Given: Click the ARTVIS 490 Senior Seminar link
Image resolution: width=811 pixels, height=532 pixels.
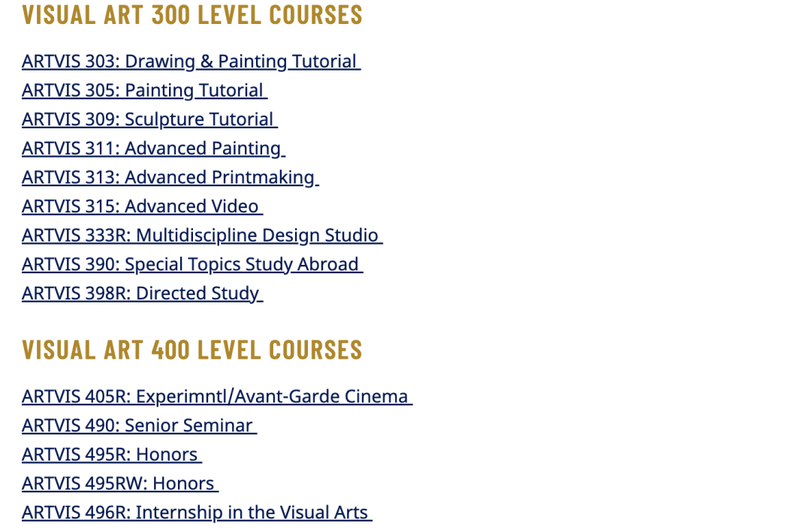Looking at the screenshot, I should click(139, 426).
